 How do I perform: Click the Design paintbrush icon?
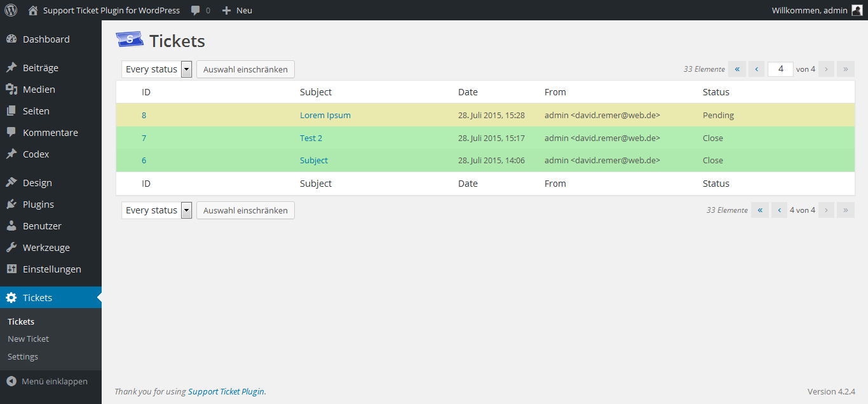(x=11, y=183)
